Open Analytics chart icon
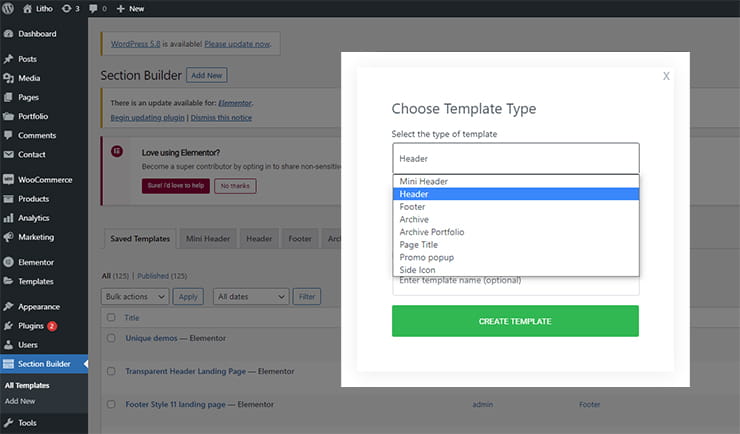Viewport: 740px width, 434px height. point(9,218)
